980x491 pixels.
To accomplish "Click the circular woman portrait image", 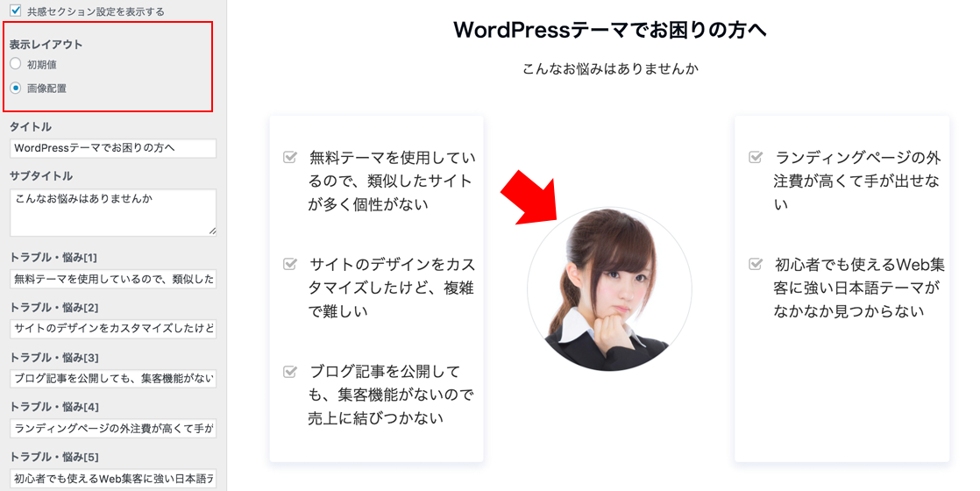I will coord(609,289).
